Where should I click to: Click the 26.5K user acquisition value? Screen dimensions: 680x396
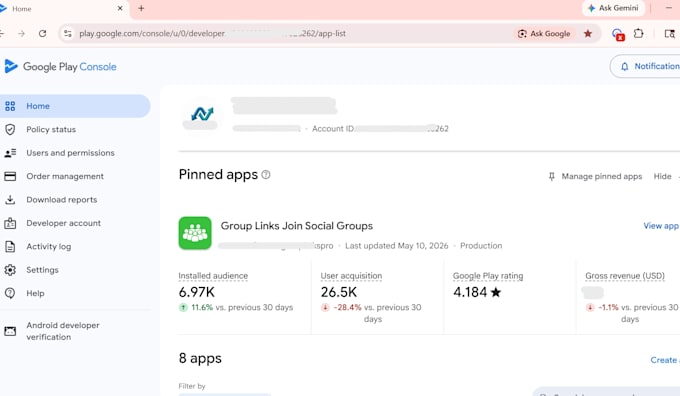(x=339, y=292)
